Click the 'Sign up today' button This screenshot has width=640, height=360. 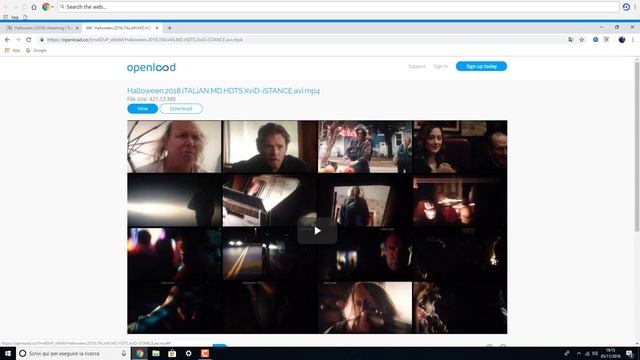tap(481, 66)
